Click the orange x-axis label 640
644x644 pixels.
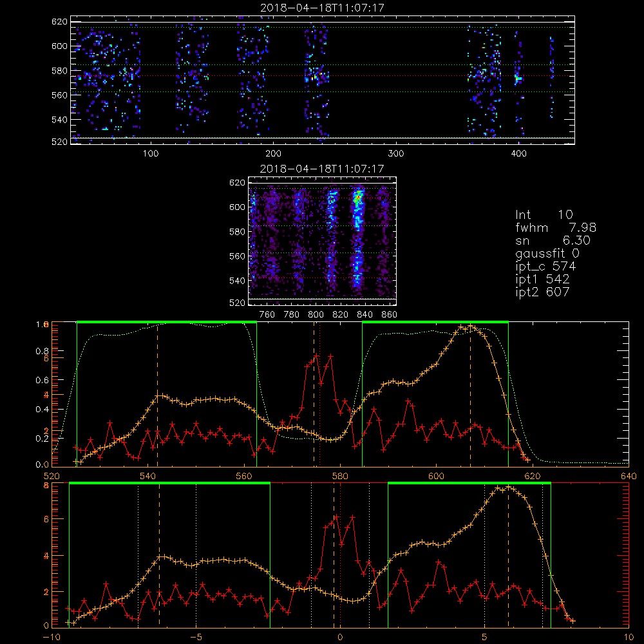pos(629,476)
